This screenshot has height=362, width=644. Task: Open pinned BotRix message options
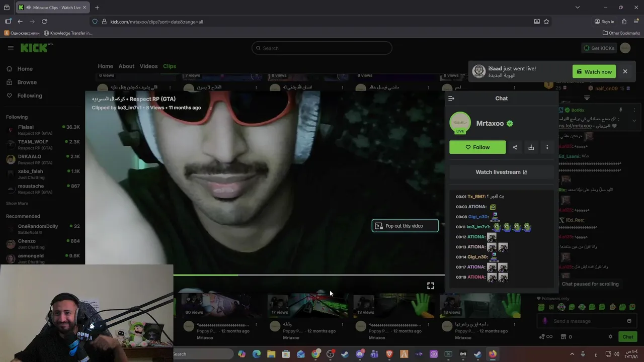click(634, 110)
